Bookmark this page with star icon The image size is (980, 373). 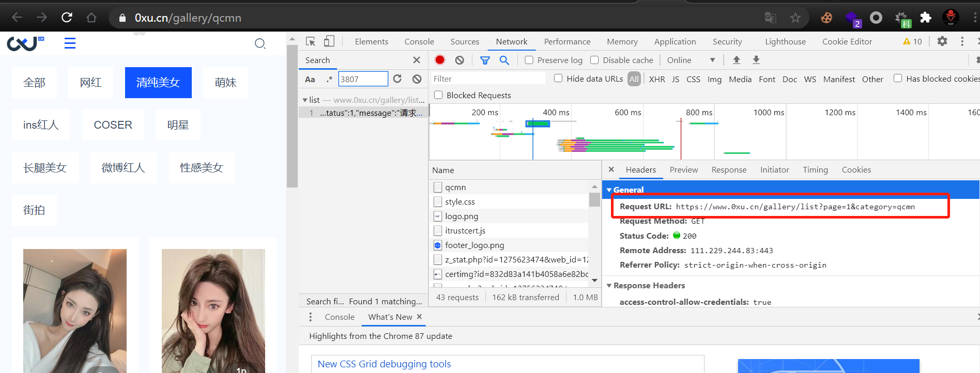pyautogui.click(x=795, y=18)
